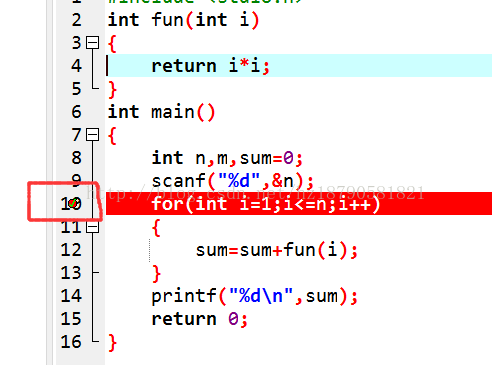Image resolution: width=492 pixels, height=365 pixels.
Task: Click the line number 15 in gutter
Action: (71, 319)
